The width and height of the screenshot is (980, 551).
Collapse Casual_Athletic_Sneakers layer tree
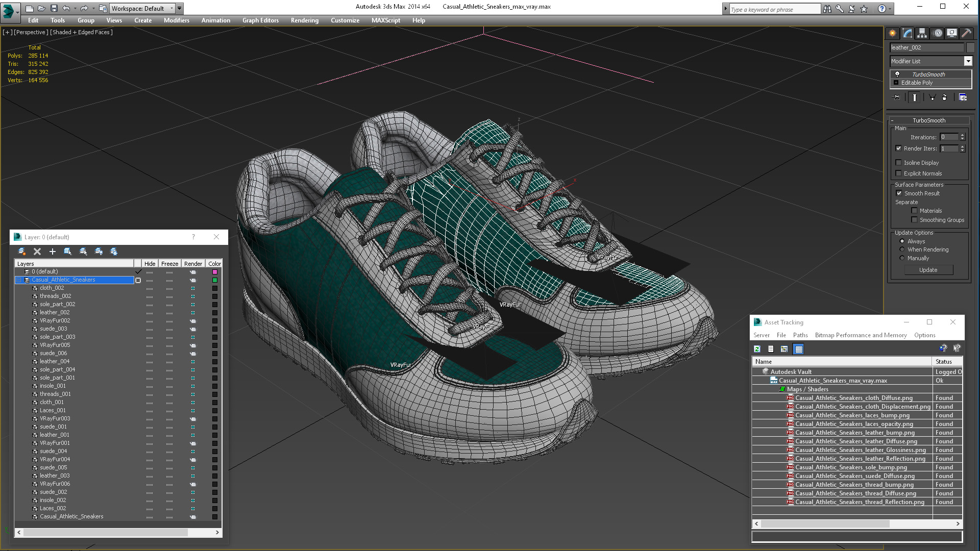click(x=19, y=280)
